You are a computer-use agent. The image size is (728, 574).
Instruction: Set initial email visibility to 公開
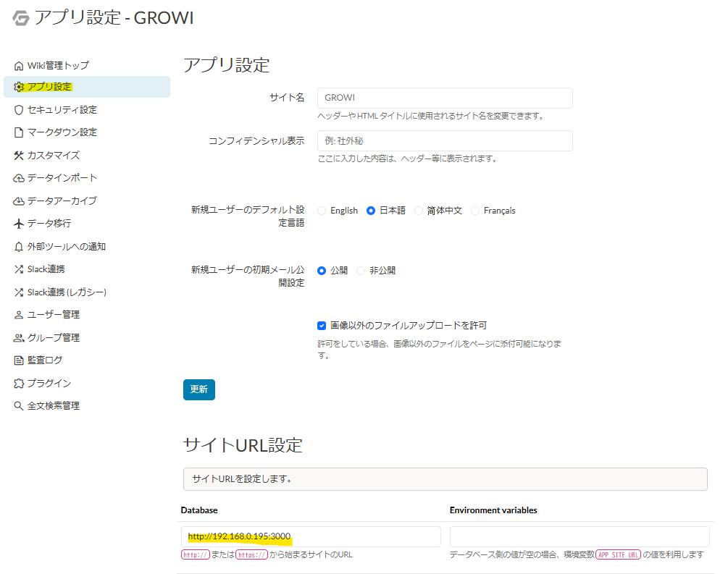pyautogui.click(x=322, y=271)
